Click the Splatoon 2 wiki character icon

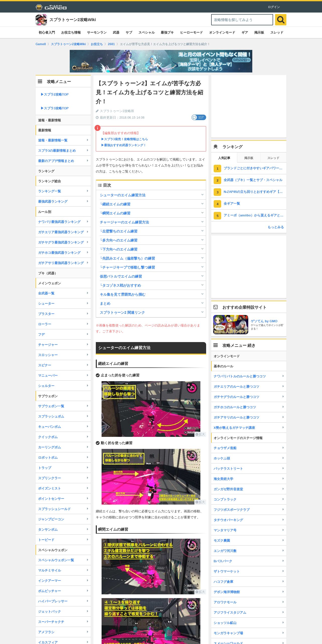tap(41, 20)
